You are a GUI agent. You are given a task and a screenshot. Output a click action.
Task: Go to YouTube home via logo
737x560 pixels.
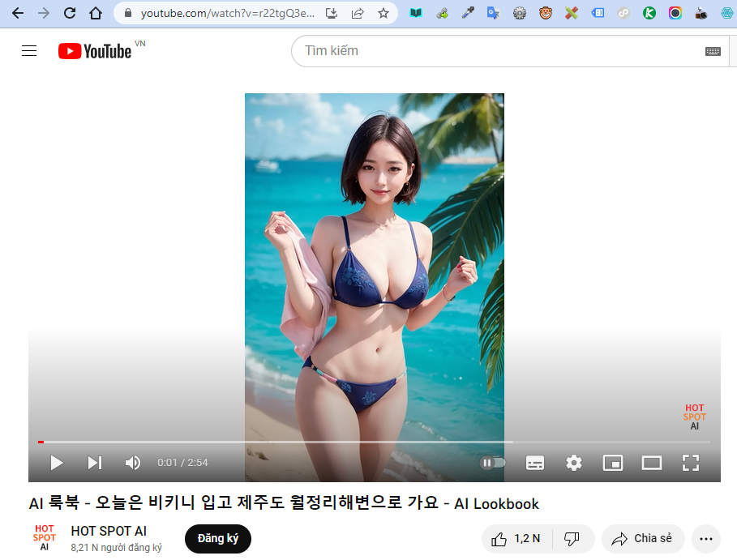95,51
